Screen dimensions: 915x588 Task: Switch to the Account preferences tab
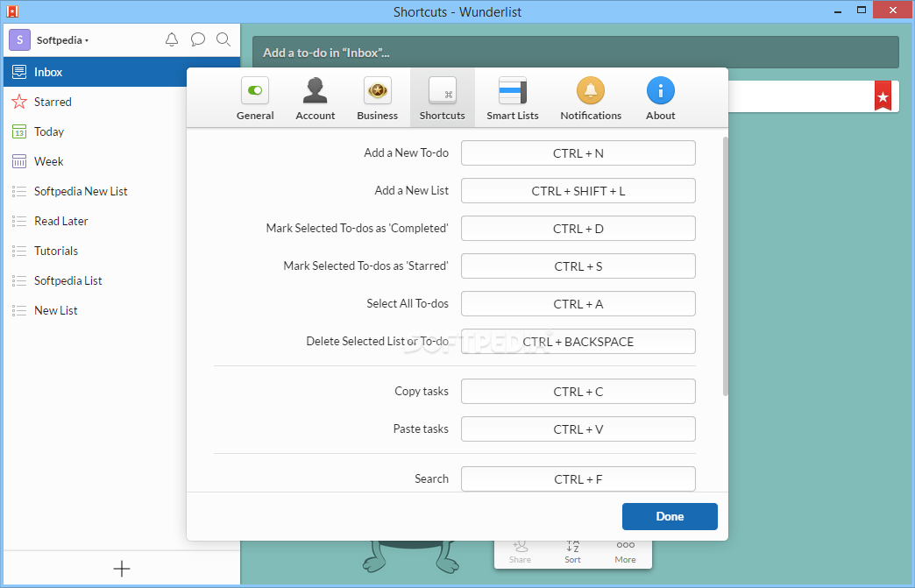click(x=316, y=98)
